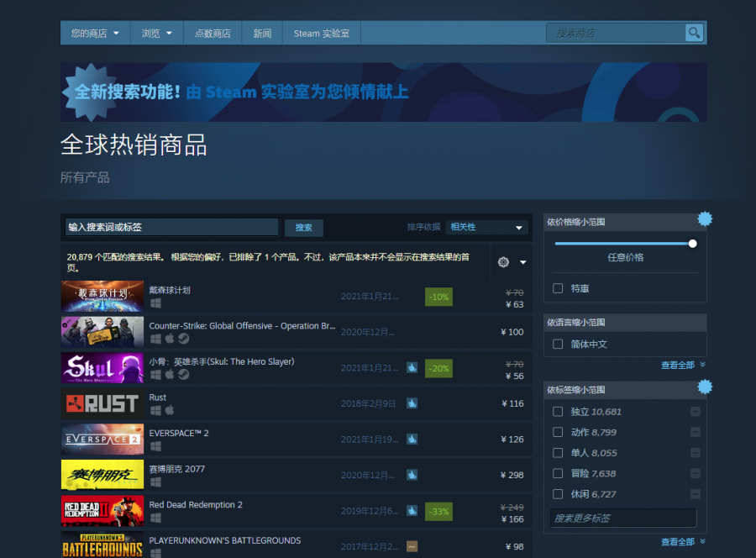Click the Windows icon under 赛博朋克 2077
This screenshot has height=558, width=756.
coord(155,482)
